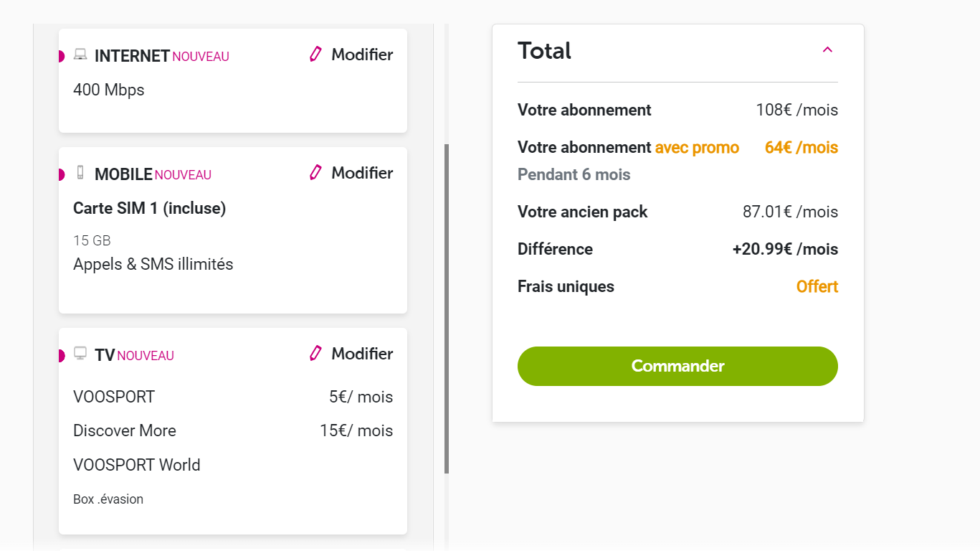The height and width of the screenshot is (551, 980).
Task: Select the pencil icon next to TV Modifier
Action: [x=315, y=353]
